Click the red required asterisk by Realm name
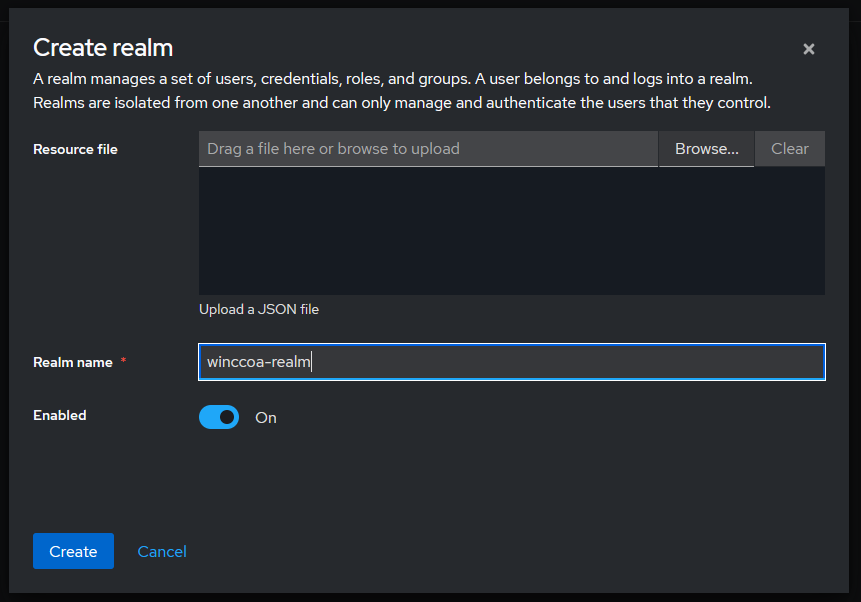The image size is (861, 602). click(123, 361)
